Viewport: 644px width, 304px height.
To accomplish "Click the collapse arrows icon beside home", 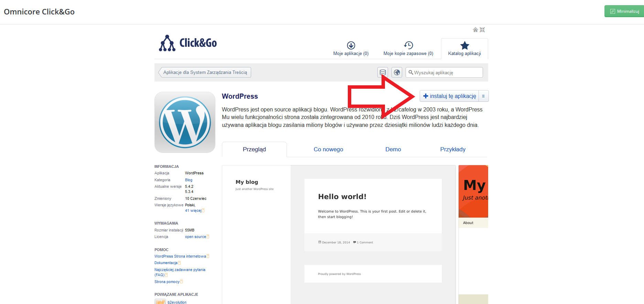I will coord(482,30).
